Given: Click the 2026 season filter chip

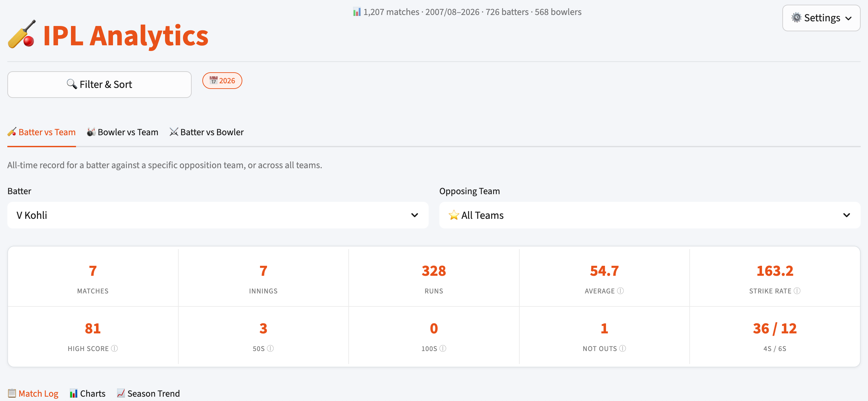Looking at the screenshot, I should tap(222, 81).
